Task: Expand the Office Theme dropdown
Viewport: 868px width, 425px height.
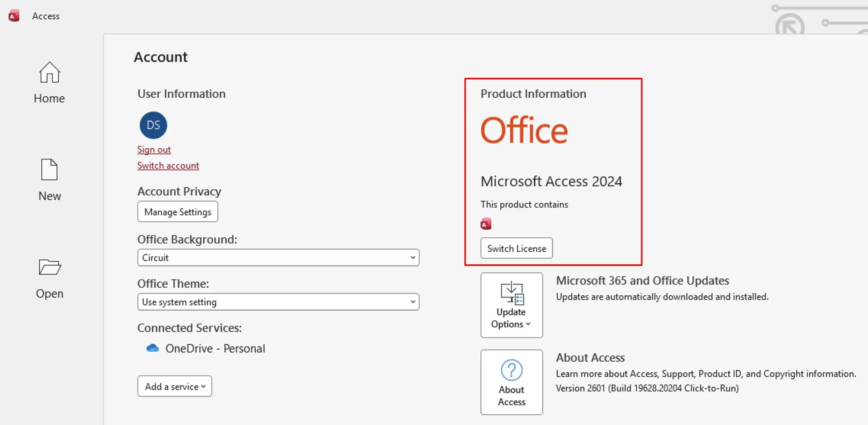Action: tap(278, 302)
